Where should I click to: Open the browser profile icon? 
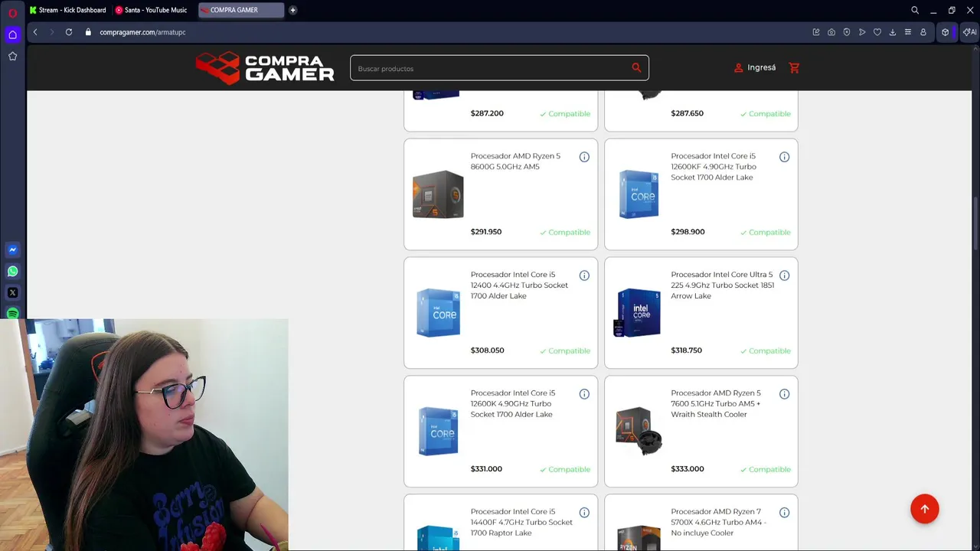pos(923,32)
